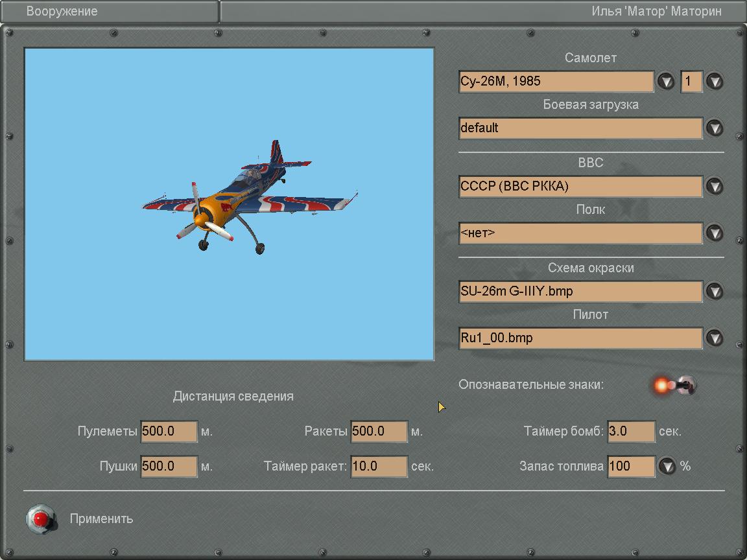Click the Запас топлива value field

click(x=631, y=466)
